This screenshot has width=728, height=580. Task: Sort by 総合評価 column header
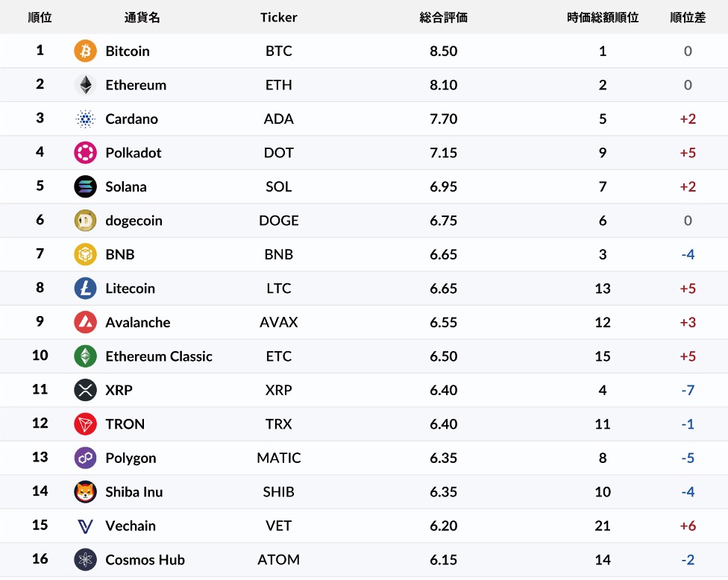click(443, 17)
